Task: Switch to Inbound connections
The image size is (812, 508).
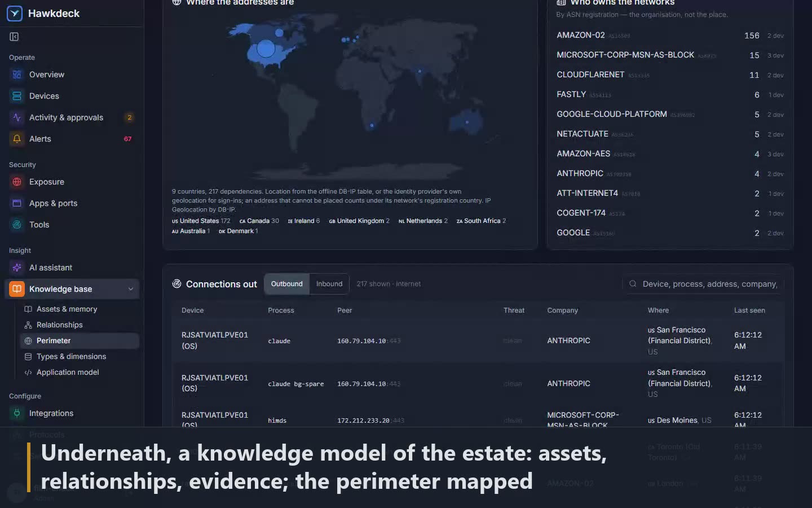Action: pos(329,284)
